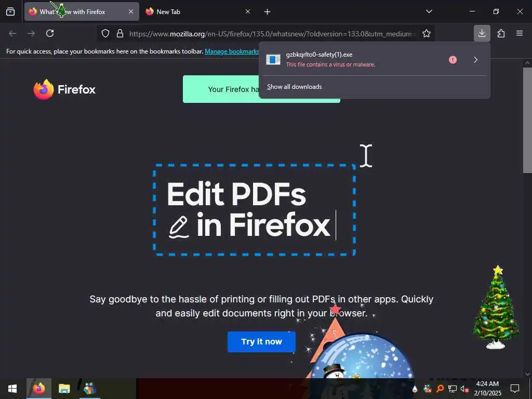This screenshot has width=532, height=399.
Task: Click the Edit PDFs in Firefox heading
Action: tap(249, 210)
